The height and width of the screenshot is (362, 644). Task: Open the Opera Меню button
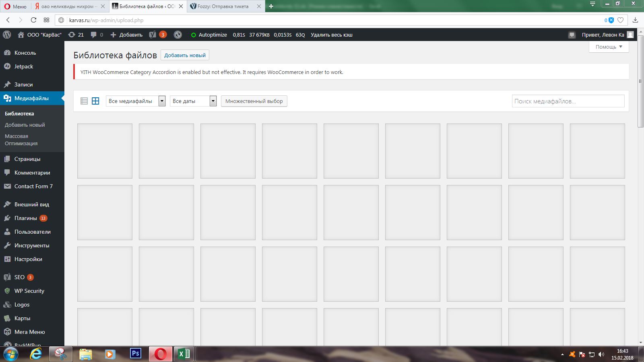(15, 6)
